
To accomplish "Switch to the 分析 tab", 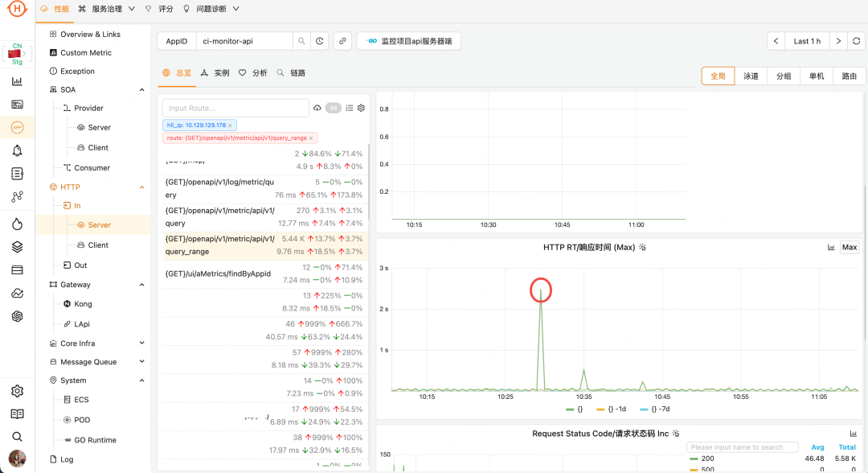I will 253,73.
